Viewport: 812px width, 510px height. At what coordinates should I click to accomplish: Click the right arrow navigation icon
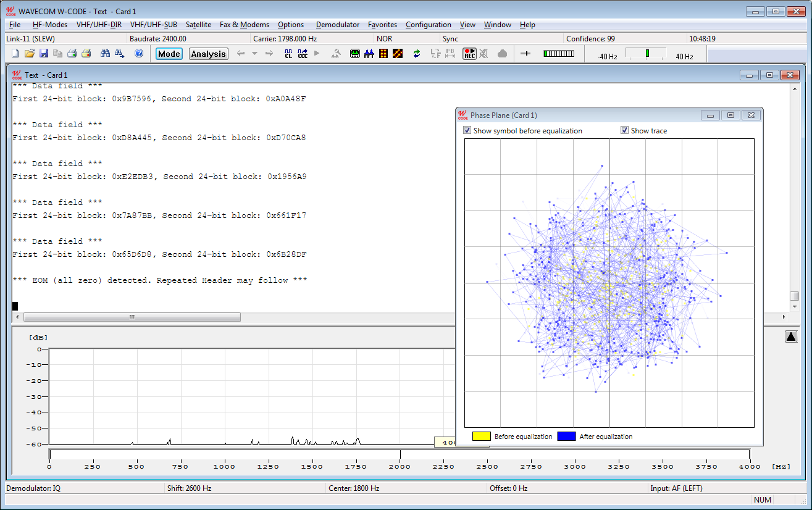click(269, 54)
